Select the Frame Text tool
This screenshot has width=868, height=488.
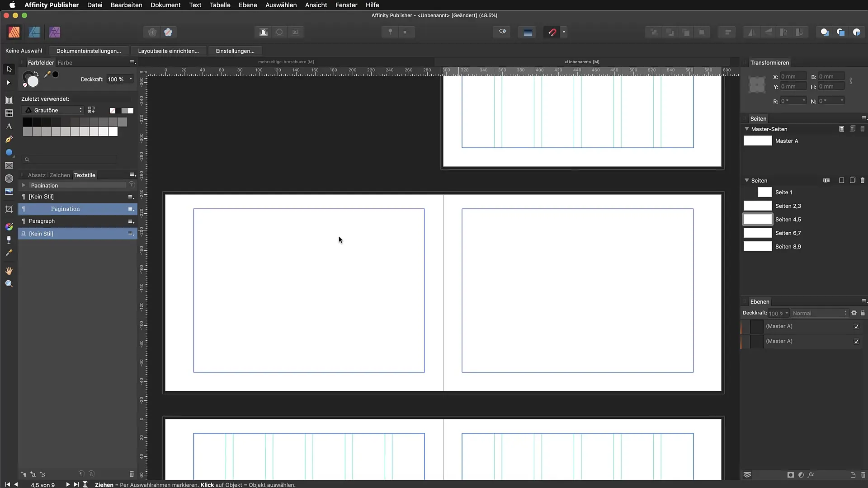pyautogui.click(x=9, y=100)
